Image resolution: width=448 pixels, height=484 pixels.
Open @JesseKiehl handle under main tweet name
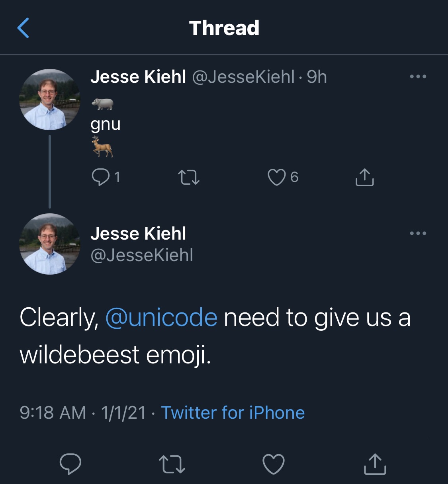(142, 255)
